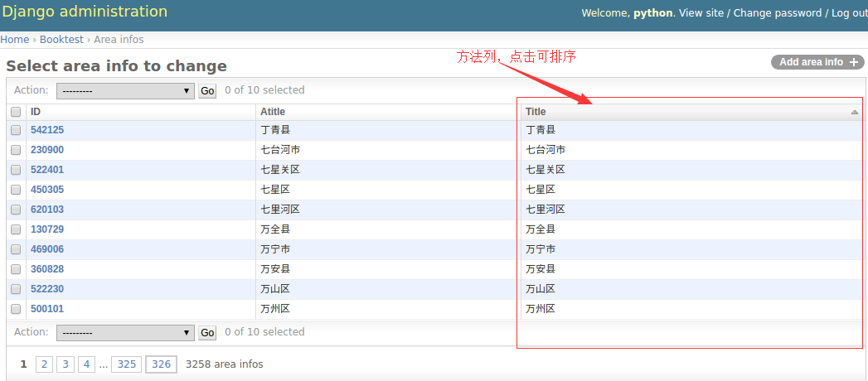Sort by the Atitle column header
This screenshot has width=868, height=381.
[x=272, y=112]
